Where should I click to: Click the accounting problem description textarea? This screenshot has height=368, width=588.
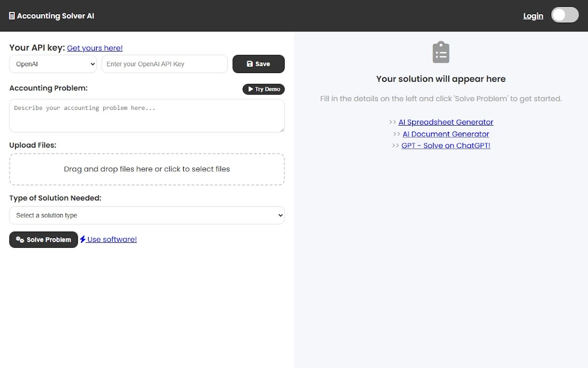[147, 116]
